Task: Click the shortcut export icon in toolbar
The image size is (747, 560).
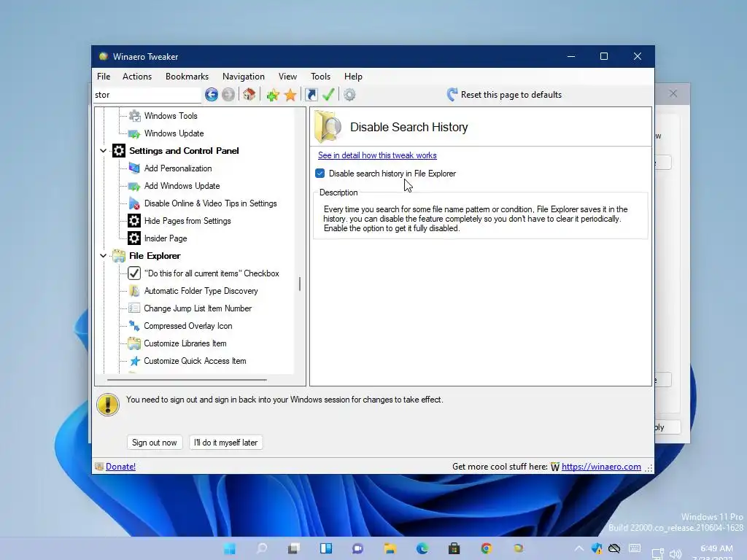Action: 311,95
